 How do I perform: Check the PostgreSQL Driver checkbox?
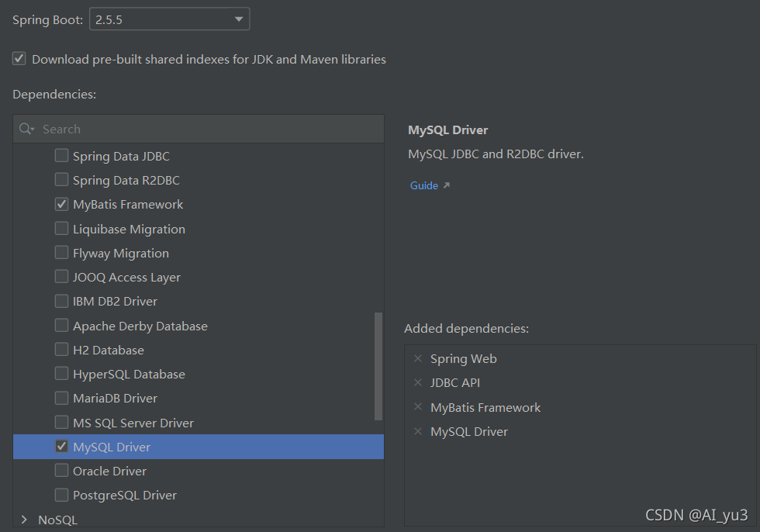(x=61, y=495)
